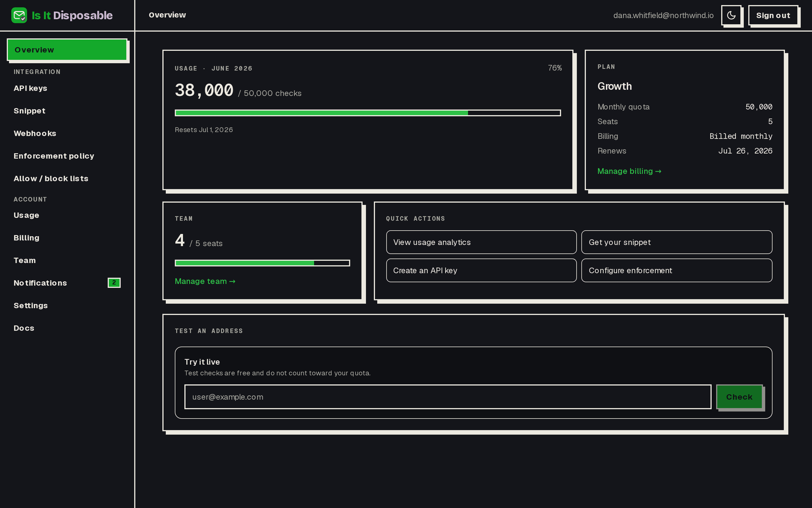Focus the user@example.com email input field
The image size is (812, 508).
[x=448, y=397]
